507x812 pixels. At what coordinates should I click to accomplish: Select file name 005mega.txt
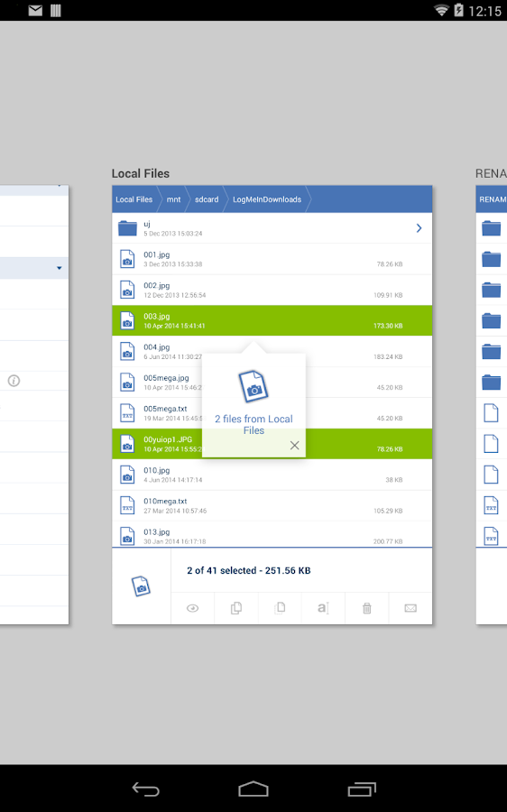(x=165, y=409)
